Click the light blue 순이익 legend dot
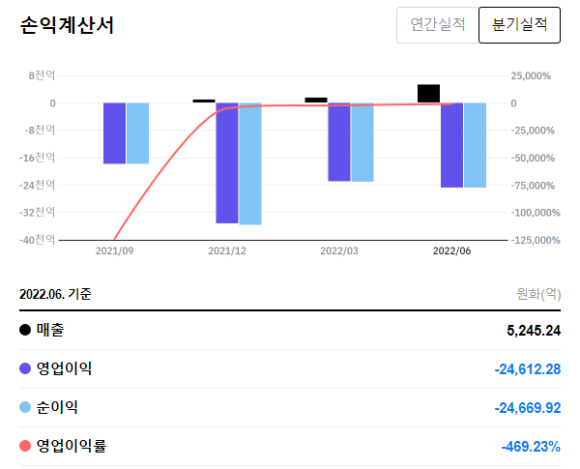The width and height of the screenshot is (580, 469). click(25, 407)
